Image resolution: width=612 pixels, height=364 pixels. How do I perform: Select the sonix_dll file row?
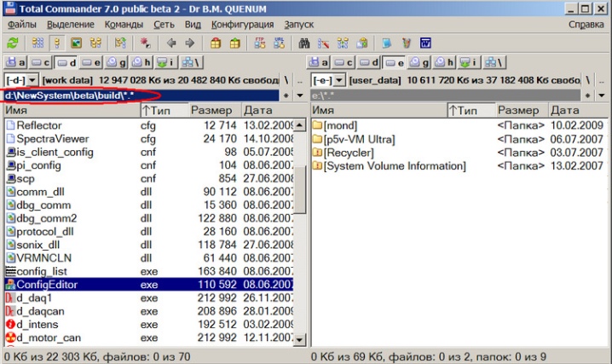tap(148, 245)
